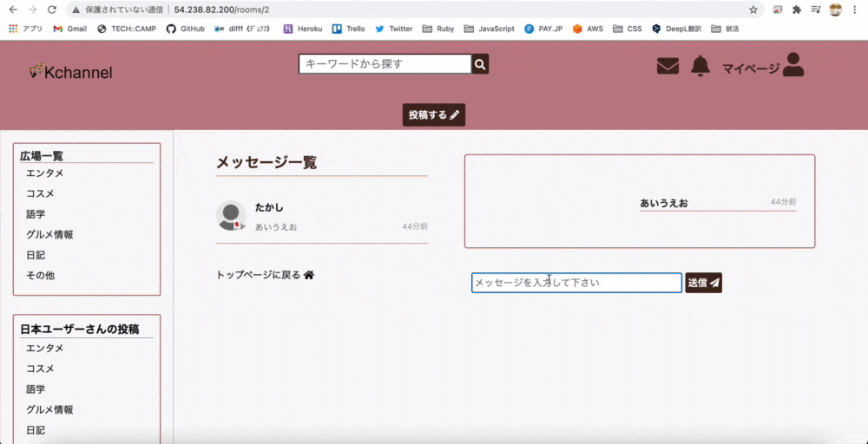Click the browser back arrow
This screenshot has height=444, width=868.
click(x=13, y=10)
